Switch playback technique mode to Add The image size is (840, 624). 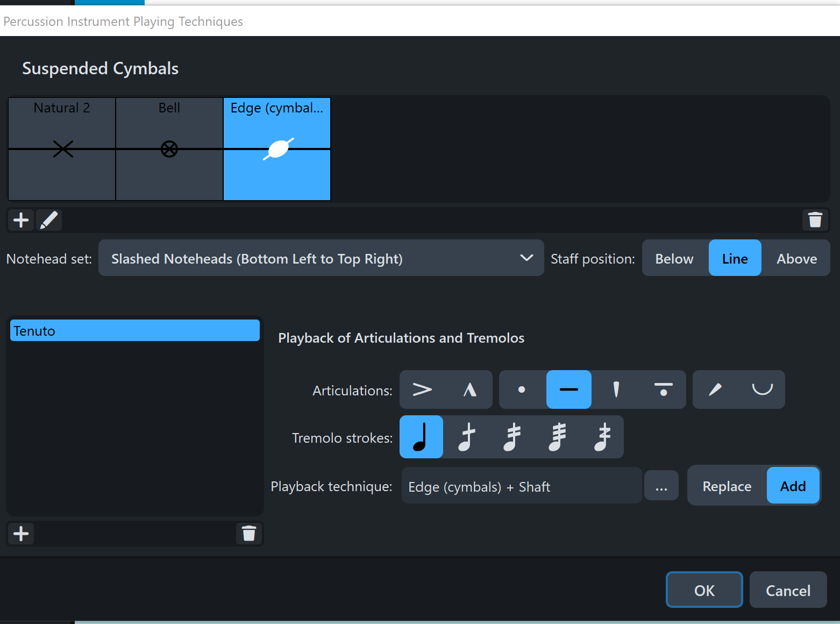pyautogui.click(x=793, y=486)
